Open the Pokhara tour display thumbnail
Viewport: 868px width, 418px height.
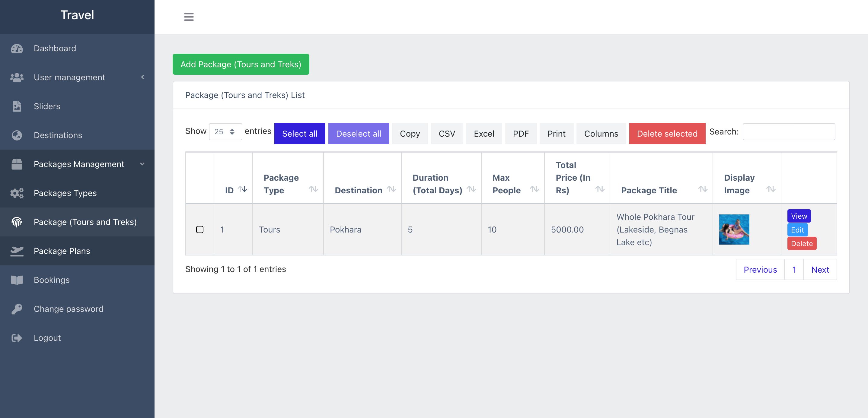click(734, 230)
